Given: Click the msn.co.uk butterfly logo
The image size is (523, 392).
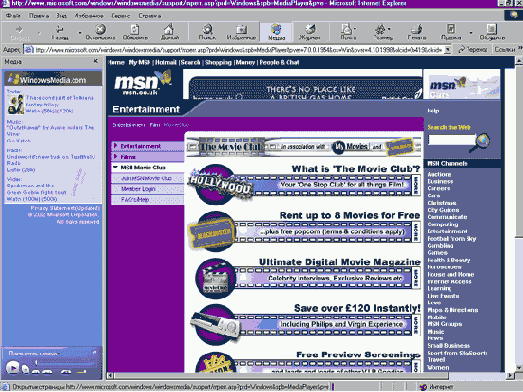Looking at the screenshot, I should tap(143, 82).
